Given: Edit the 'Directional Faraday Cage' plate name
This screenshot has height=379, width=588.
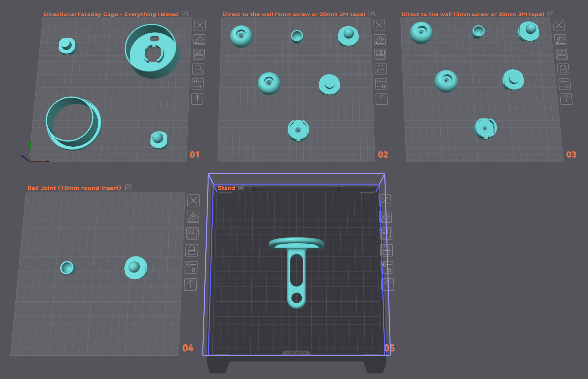Looking at the screenshot, I should click(x=185, y=14).
